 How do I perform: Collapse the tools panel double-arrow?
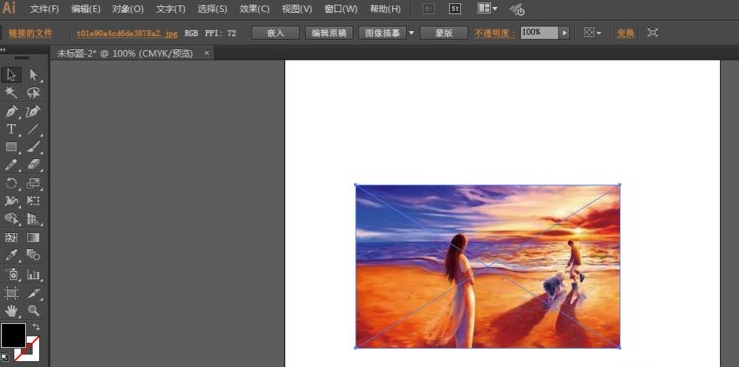(3, 49)
